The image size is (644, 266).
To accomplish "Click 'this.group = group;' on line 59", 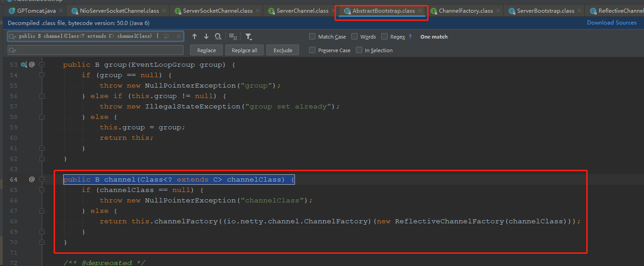I will tap(143, 127).
